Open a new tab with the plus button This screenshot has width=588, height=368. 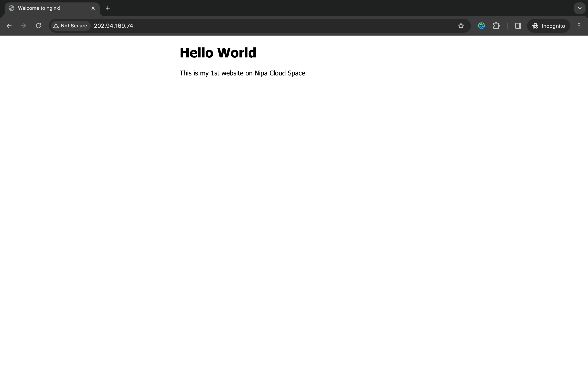(108, 8)
